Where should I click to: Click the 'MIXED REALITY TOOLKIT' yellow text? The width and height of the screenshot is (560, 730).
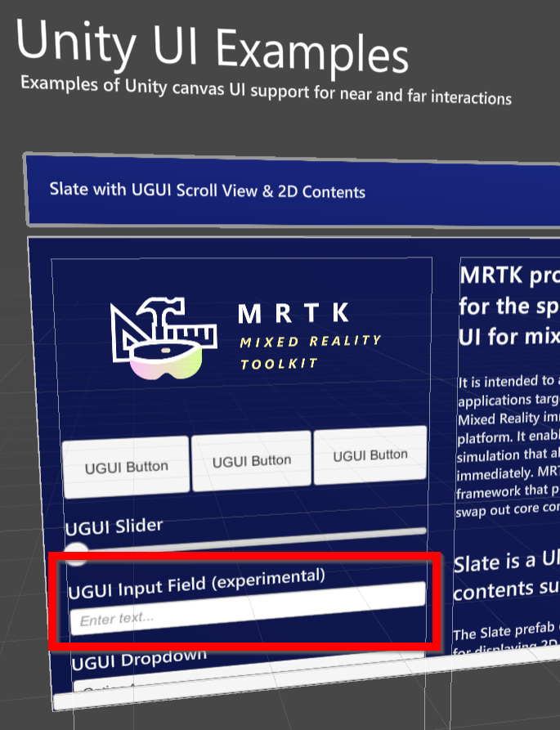tap(310, 352)
